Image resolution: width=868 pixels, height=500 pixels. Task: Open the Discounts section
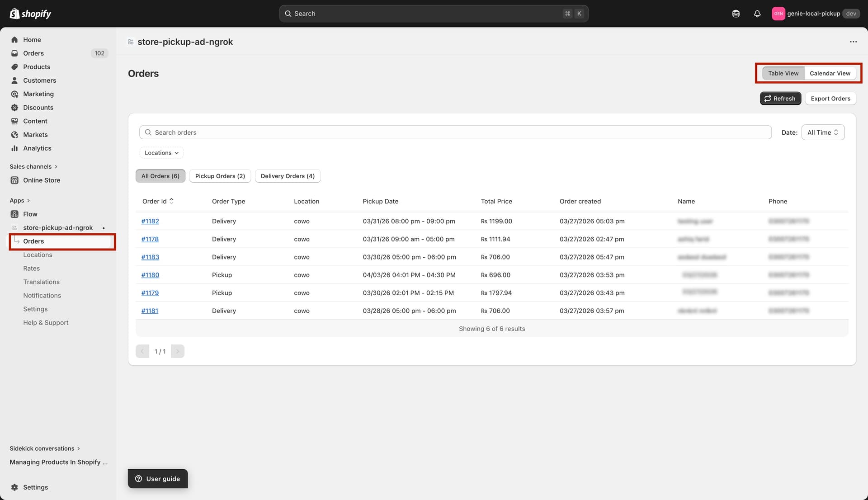[x=38, y=107]
